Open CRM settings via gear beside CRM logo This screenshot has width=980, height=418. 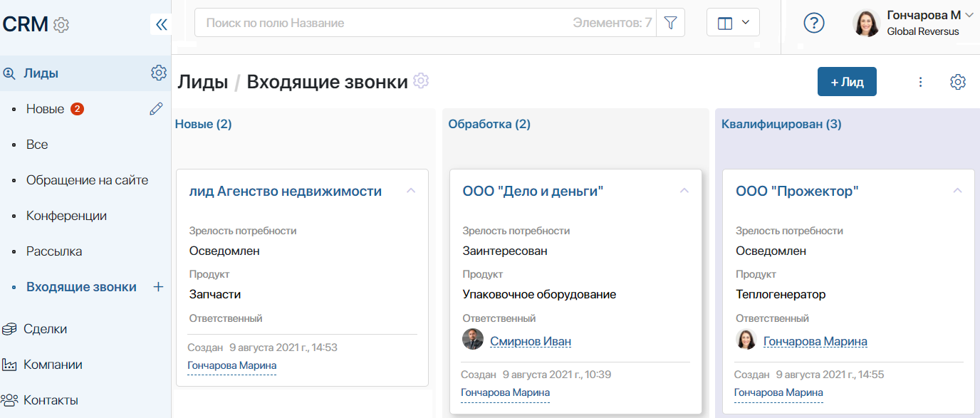[62, 23]
